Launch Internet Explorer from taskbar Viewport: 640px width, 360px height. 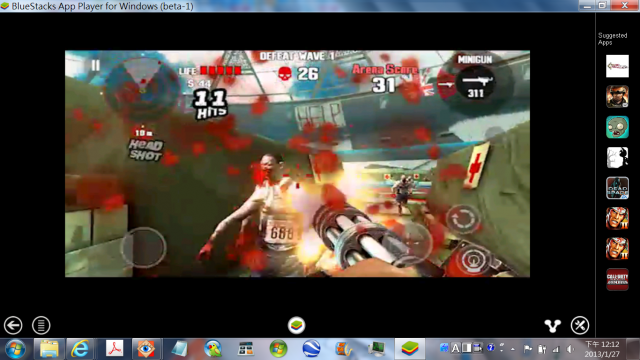pos(80,349)
